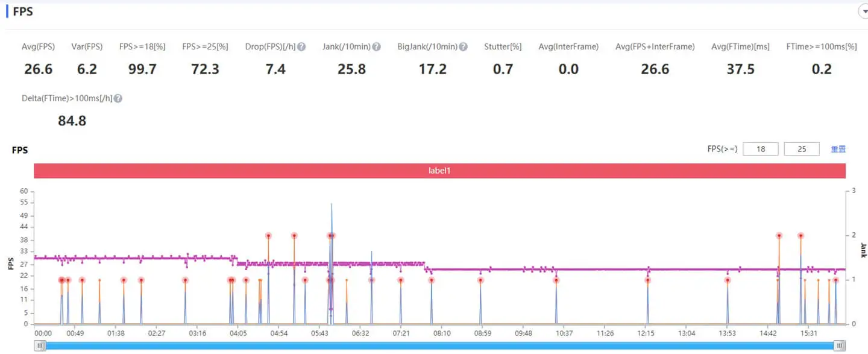The width and height of the screenshot is (868, 354).
Task: Click the FPS threshold field showing 18
Action: 761,149
